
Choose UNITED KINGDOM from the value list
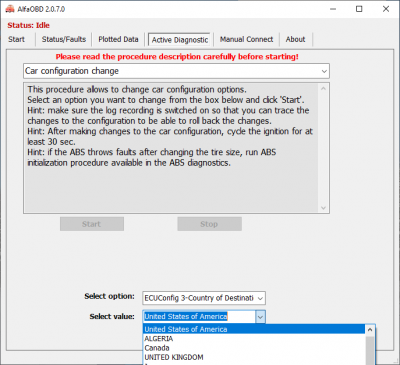pyautogui.click(x=254, y=357)
